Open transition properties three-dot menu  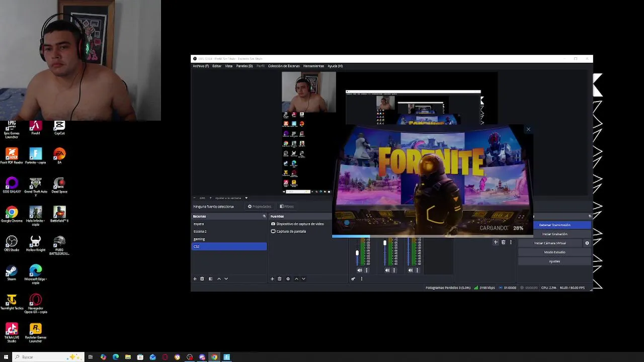point(511,242)
